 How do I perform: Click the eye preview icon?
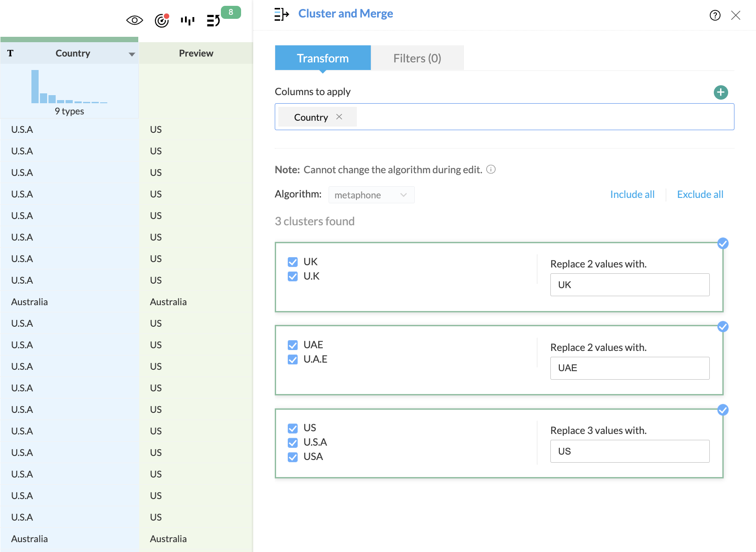134,20
